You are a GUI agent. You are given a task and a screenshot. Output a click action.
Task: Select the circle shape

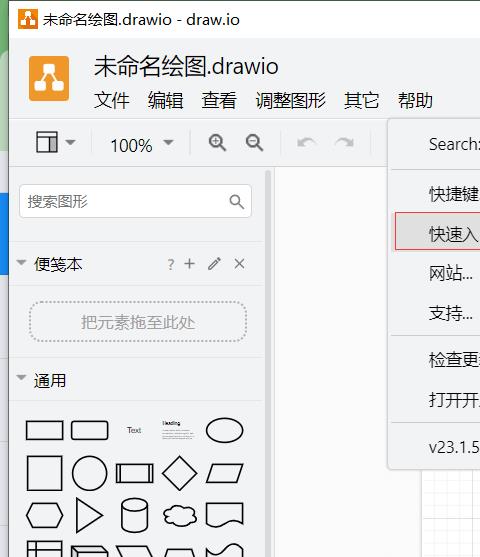(x=90, y=474)
